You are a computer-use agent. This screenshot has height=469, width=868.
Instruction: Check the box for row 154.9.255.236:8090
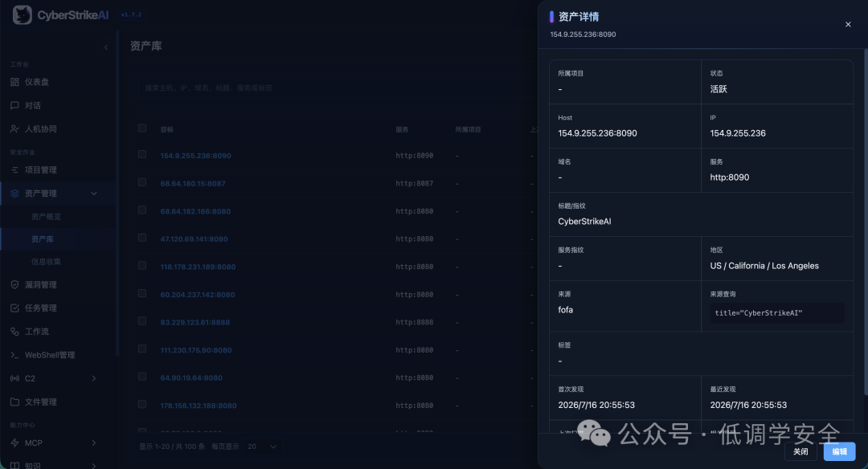(142, 154)
